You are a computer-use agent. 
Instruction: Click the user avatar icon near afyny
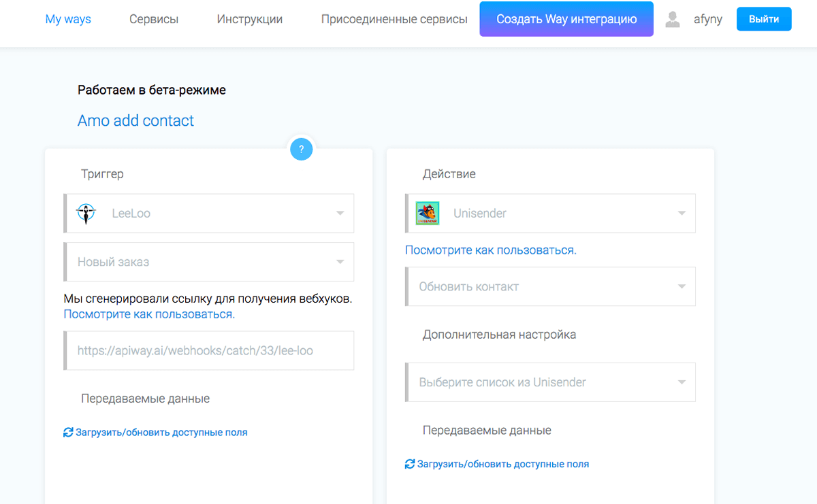click(x=673, y=20)
